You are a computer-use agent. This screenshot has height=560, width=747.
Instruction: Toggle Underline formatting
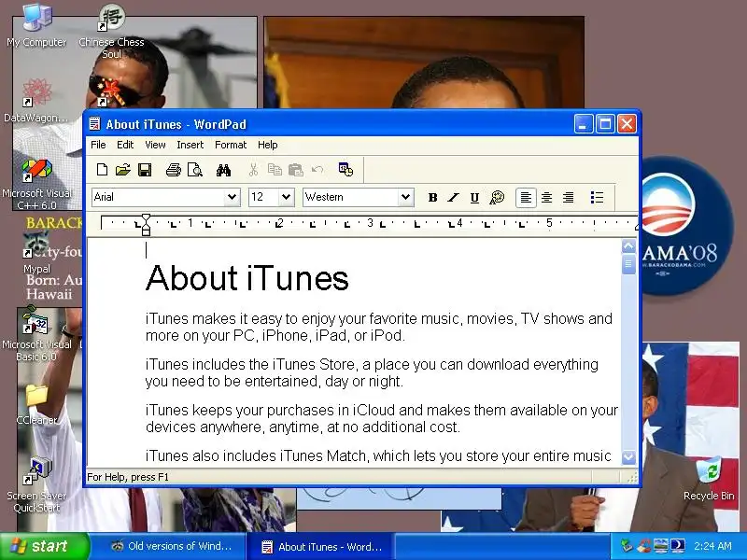click(474, 197)
